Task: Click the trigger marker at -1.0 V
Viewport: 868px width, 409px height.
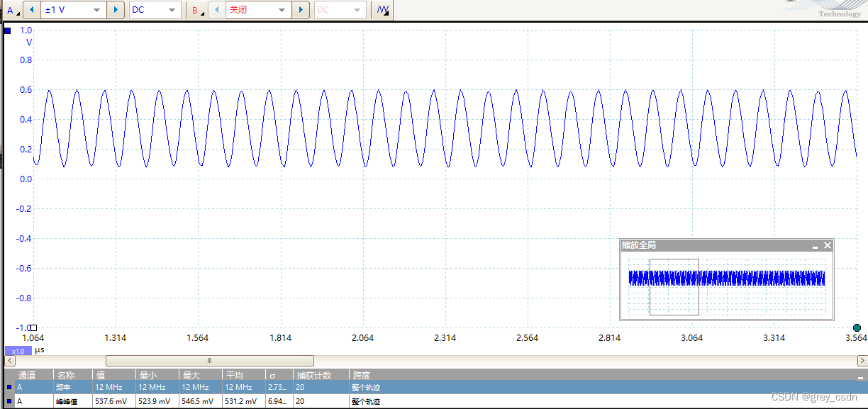Action: (x=33, y=327)
